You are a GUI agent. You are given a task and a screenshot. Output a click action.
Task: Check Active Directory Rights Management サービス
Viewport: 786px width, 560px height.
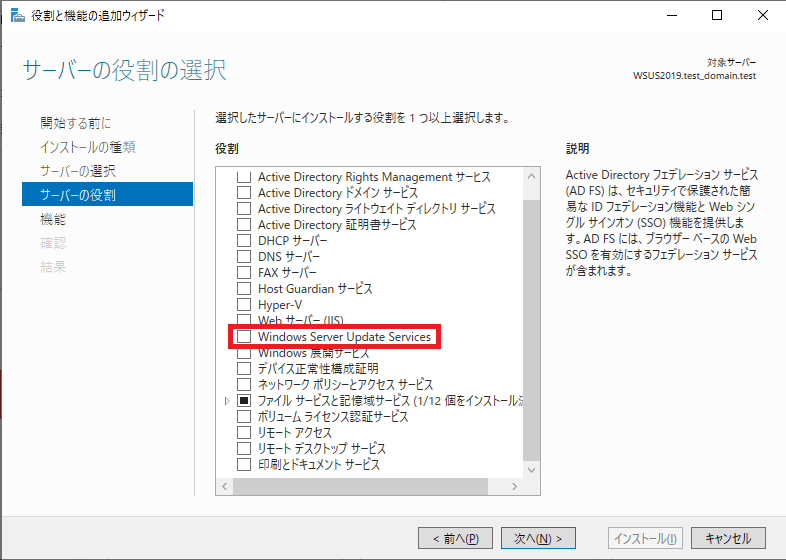[244, 176]
